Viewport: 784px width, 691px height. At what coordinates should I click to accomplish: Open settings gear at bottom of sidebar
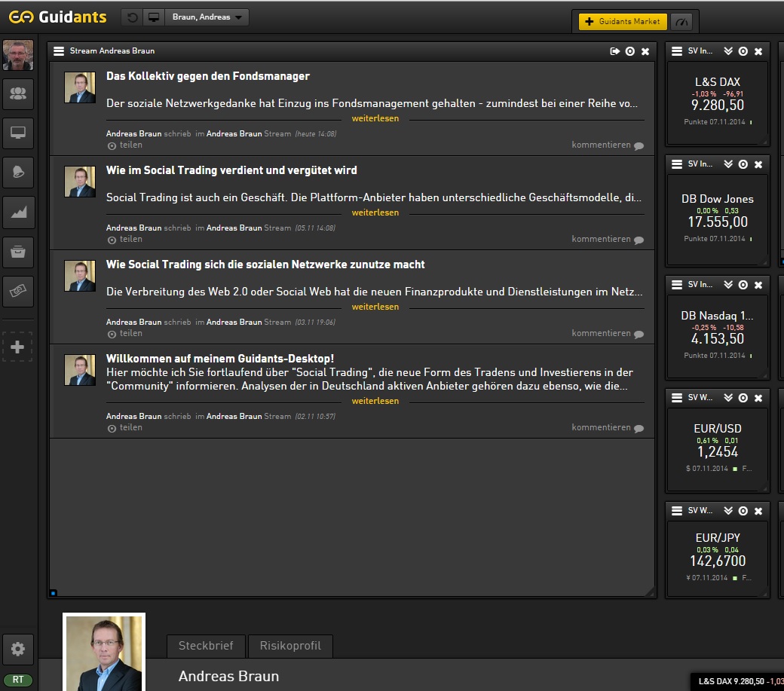click(17, 649)
